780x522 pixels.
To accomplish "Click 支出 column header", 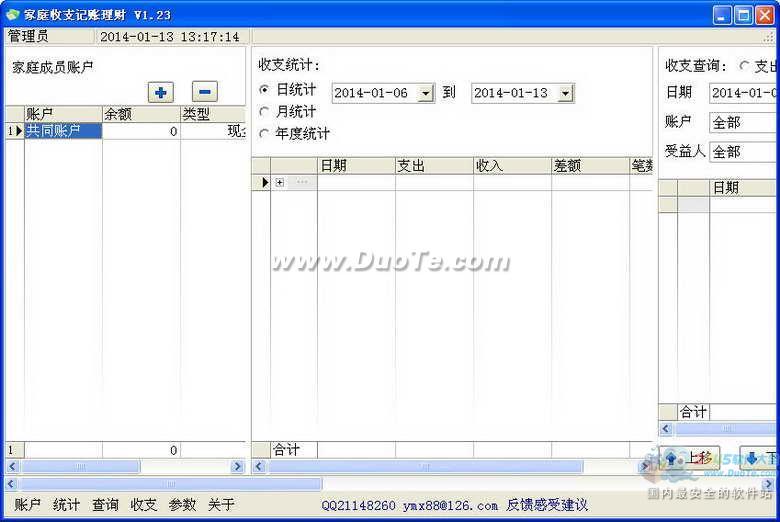I will click(434, 166).
